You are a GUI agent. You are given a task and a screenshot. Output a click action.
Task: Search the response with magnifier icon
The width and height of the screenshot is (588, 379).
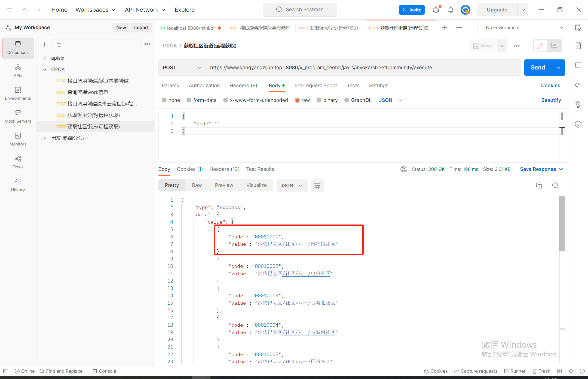555,186
